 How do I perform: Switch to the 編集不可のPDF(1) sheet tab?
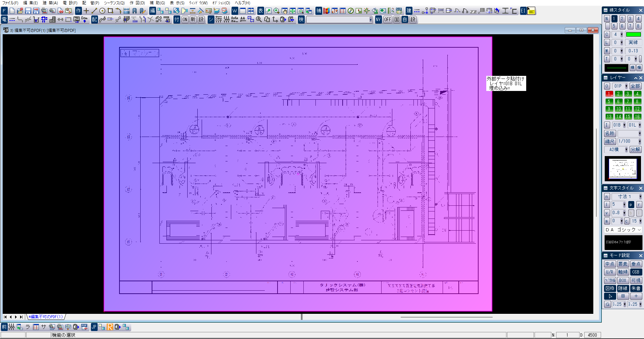pos(46,317)
